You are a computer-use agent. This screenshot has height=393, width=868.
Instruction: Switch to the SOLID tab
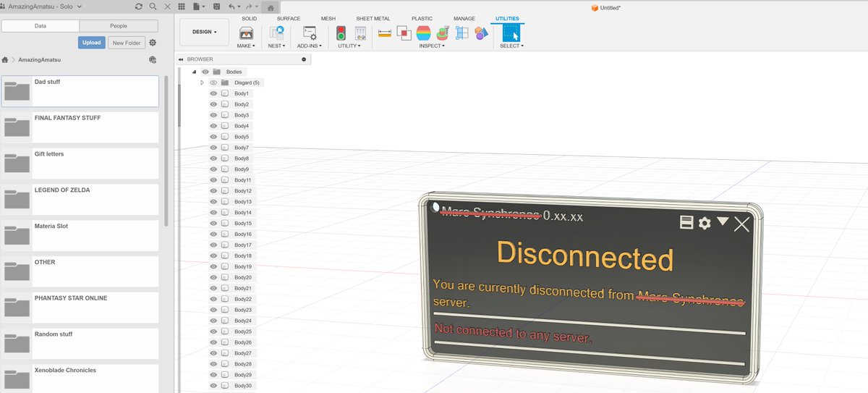coord(249,18)
